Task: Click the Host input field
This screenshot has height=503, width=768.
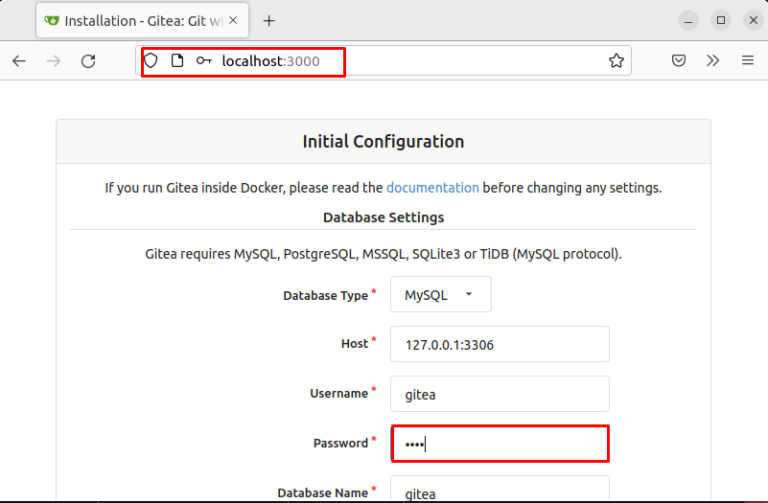Action: pos(500,344)
